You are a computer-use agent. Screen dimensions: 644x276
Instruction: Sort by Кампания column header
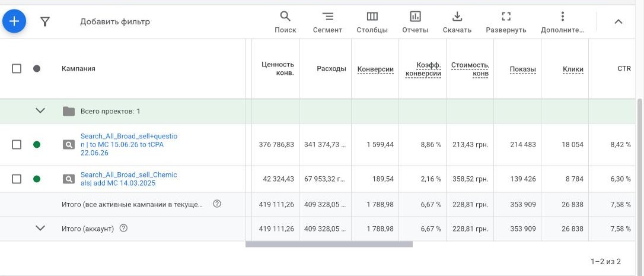click(78, 69)
